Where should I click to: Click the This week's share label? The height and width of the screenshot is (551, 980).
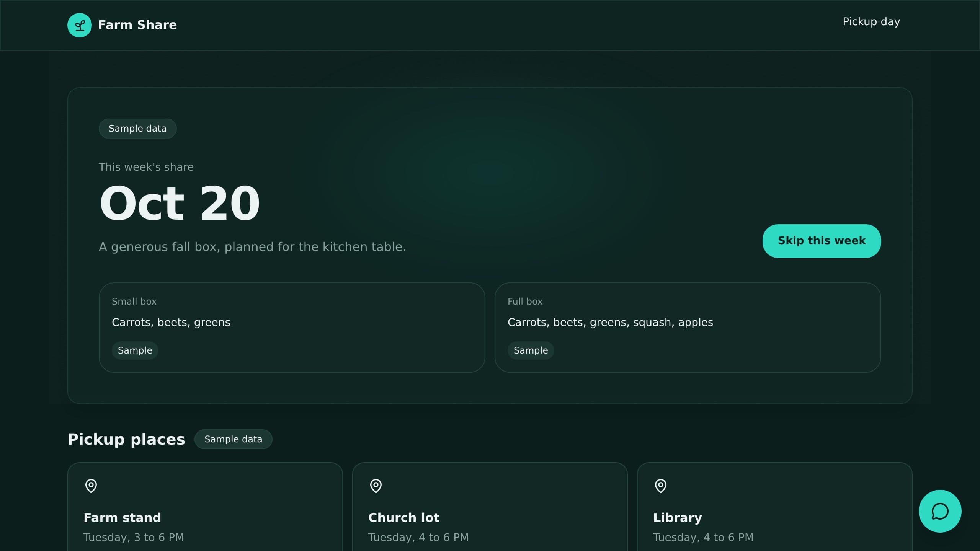coord(146,167)
